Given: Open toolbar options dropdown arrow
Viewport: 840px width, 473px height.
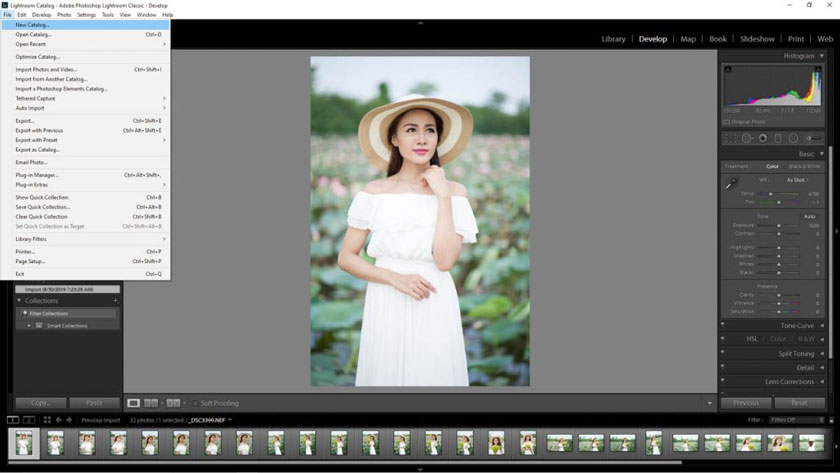Looking at the screenshot, I should (x=709, y=403).
